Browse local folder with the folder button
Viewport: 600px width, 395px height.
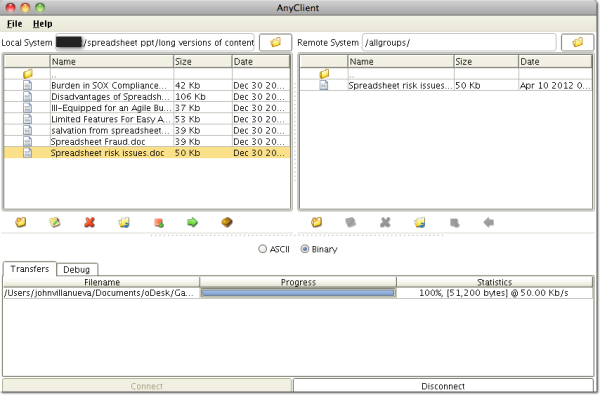click(x=276, y=42)
